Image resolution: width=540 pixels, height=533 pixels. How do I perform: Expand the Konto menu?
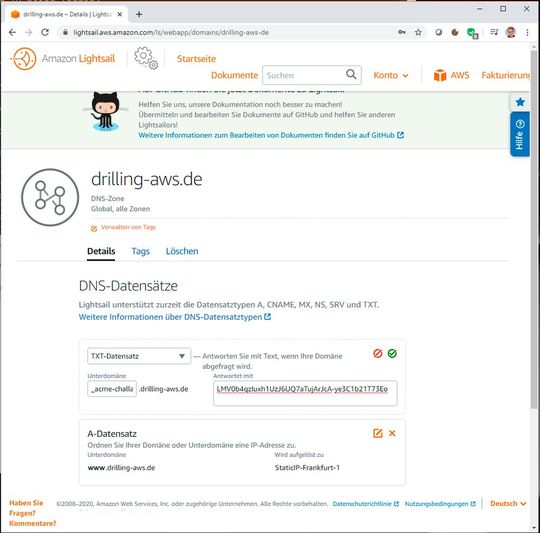[x=391, y=75]
